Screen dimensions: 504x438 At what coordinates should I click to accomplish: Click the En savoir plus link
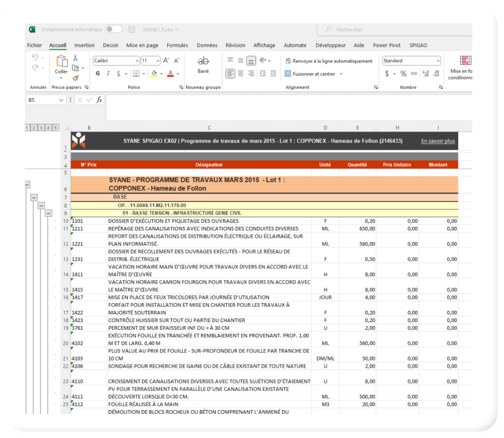pyautogui.click(x=438, y=141)
